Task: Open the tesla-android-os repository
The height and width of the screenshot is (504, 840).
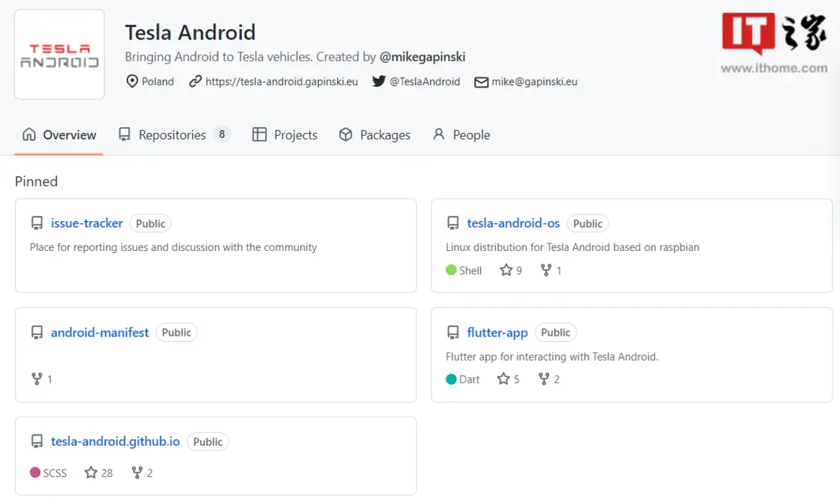Action: coord(513,223)
